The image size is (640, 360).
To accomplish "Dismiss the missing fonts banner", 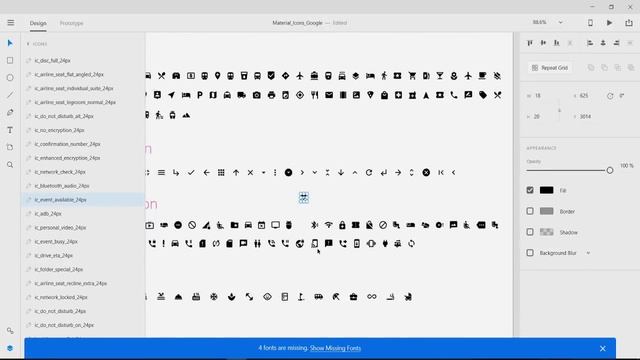I will (x=603, y=349).
